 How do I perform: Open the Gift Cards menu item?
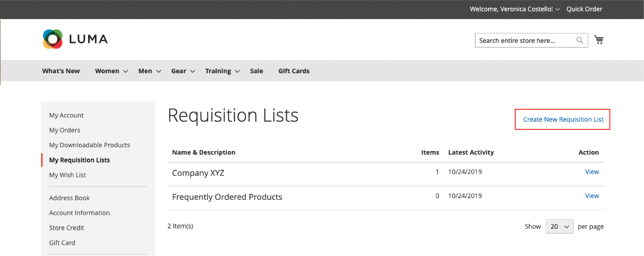tap(294, 71)
